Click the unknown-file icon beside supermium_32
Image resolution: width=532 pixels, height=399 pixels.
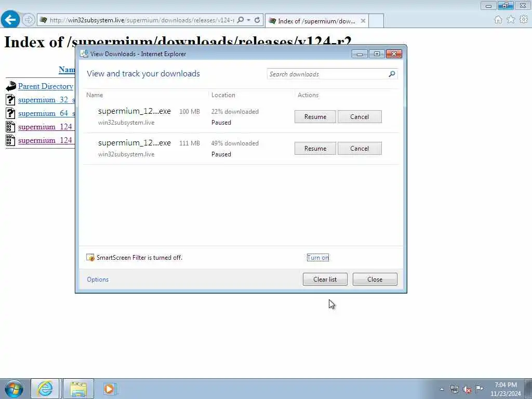10,99
